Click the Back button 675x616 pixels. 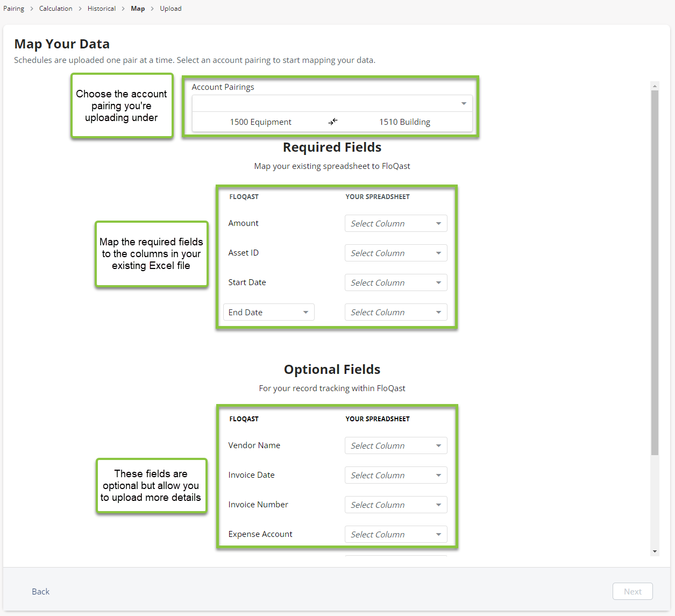point(41,592)
